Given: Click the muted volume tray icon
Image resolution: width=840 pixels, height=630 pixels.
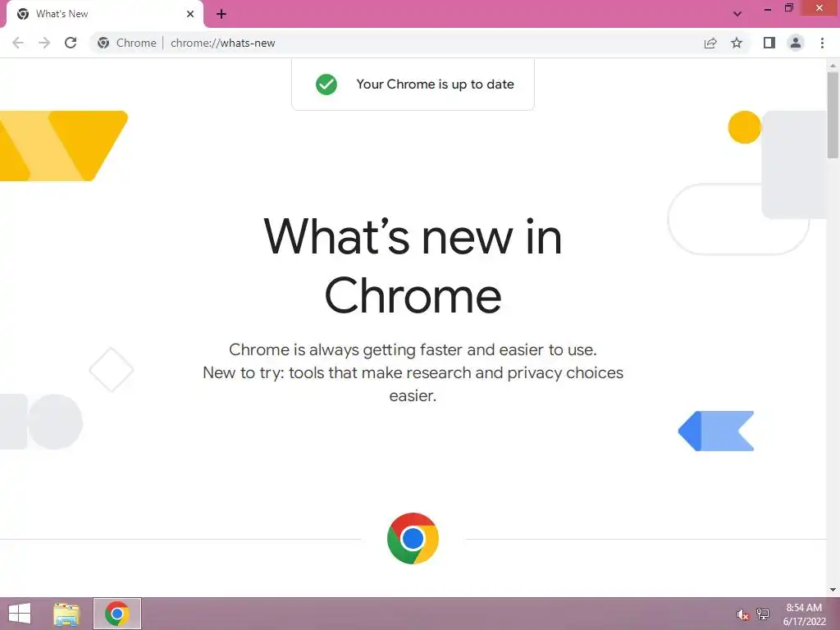Looking at the screenshot, I should click(742, 615).
